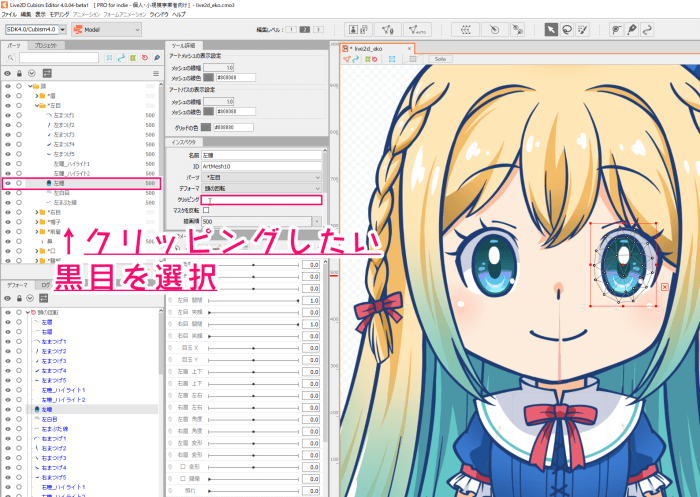Image resolution: width=700 pixels, height=497 pixels.
Task: Click the クリッピング input field
Action: pos(262,200)
